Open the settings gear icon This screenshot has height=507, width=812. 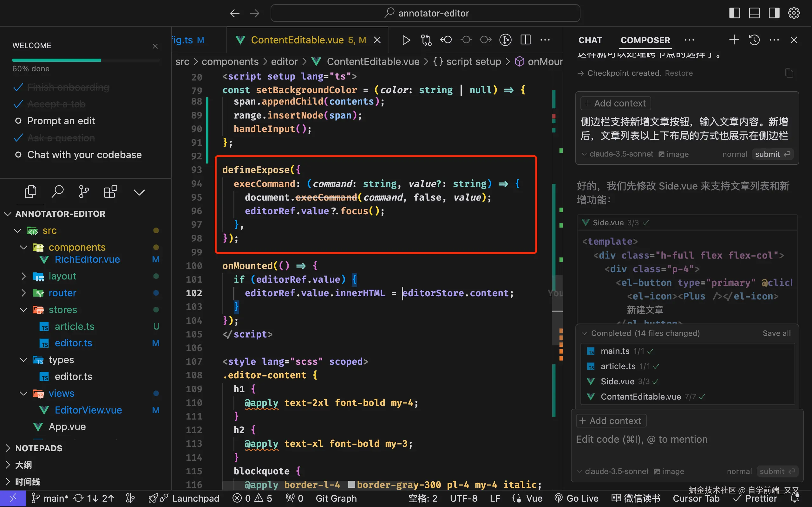(794, 13)
